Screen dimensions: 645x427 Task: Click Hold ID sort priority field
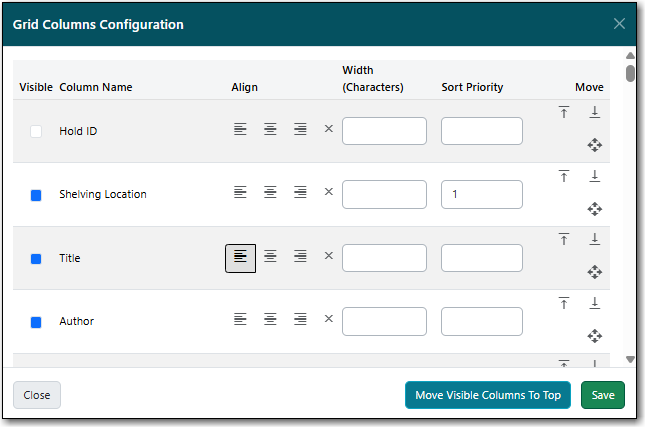(x=482, y=131)
